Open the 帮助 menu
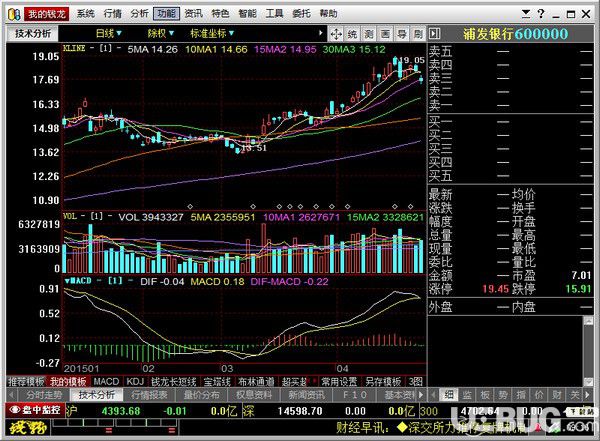600x441 pixels. coord(328,14)
